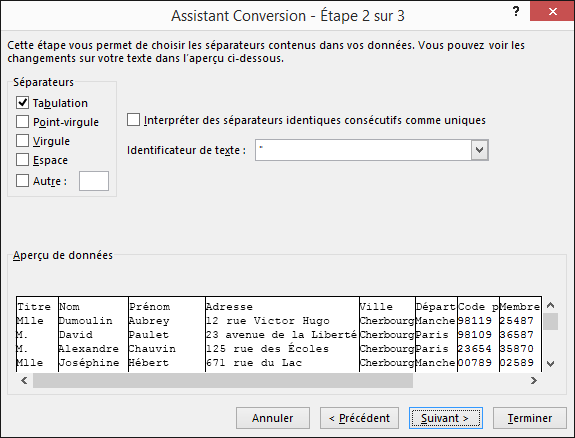This screenshot has height=438, width=575.
Task: Click the Hébert cell in preview
Action: tap(149, 362)
